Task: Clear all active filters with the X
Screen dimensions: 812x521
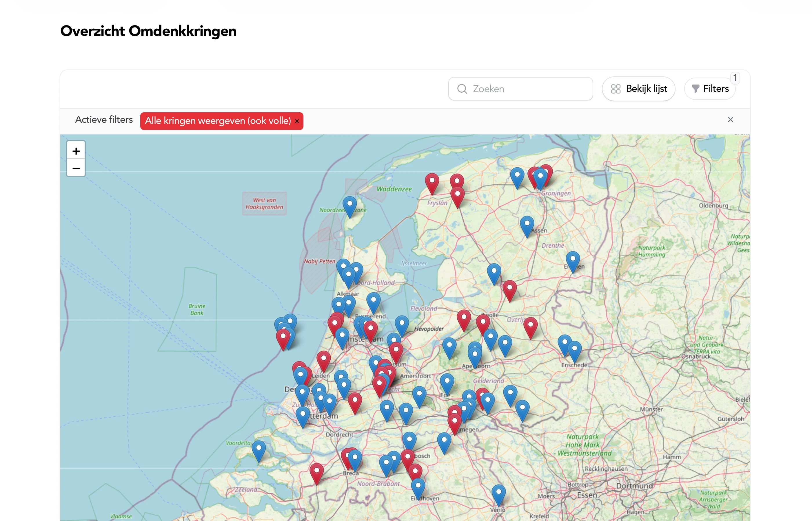Action: (x=730, y=120)
